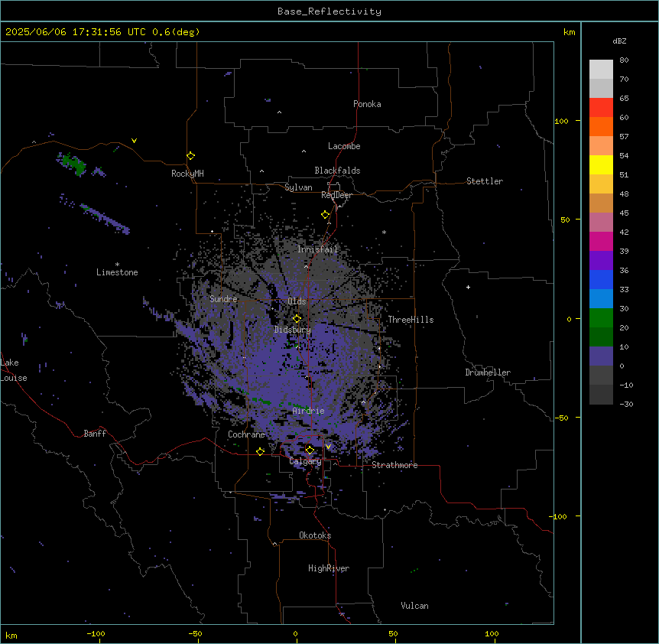Screen dimensions: 659x644
Task: Select the bright green 30–20 dBZ swatch
Action: click(x=601, y=318)
